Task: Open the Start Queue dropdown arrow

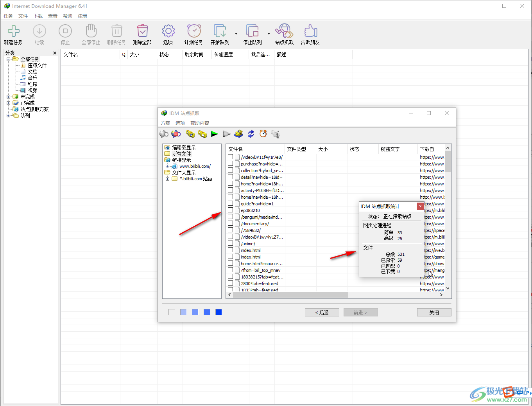Action: click(236, 34)
